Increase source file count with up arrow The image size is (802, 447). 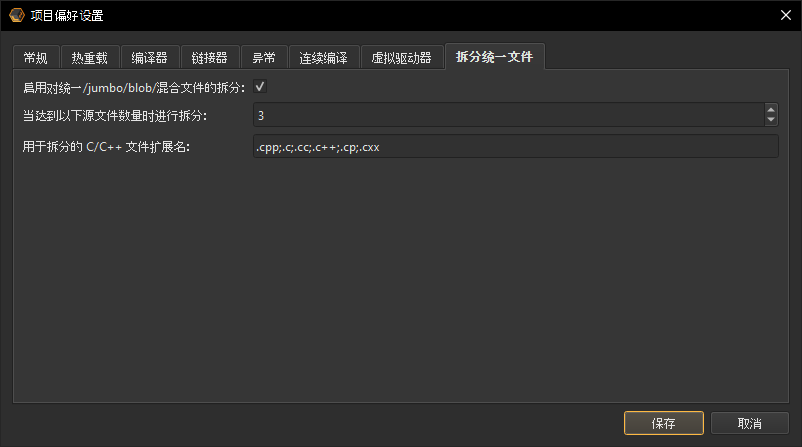pyautogui.click(x=770, y=110)
